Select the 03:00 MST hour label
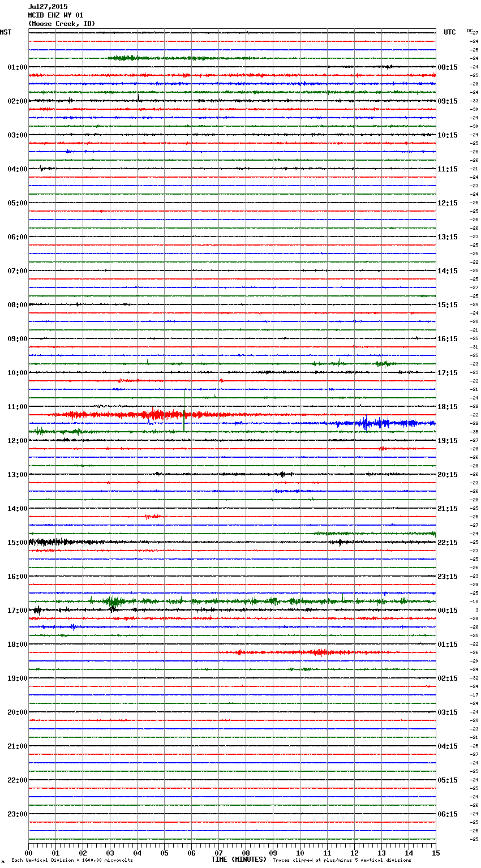This screenshot has width=481, height=868. [18, 135]
